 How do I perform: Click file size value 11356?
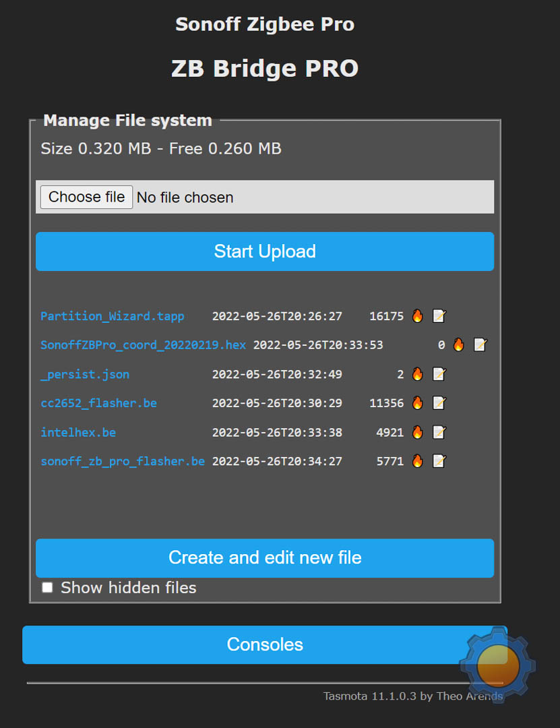tap(386, 403)
